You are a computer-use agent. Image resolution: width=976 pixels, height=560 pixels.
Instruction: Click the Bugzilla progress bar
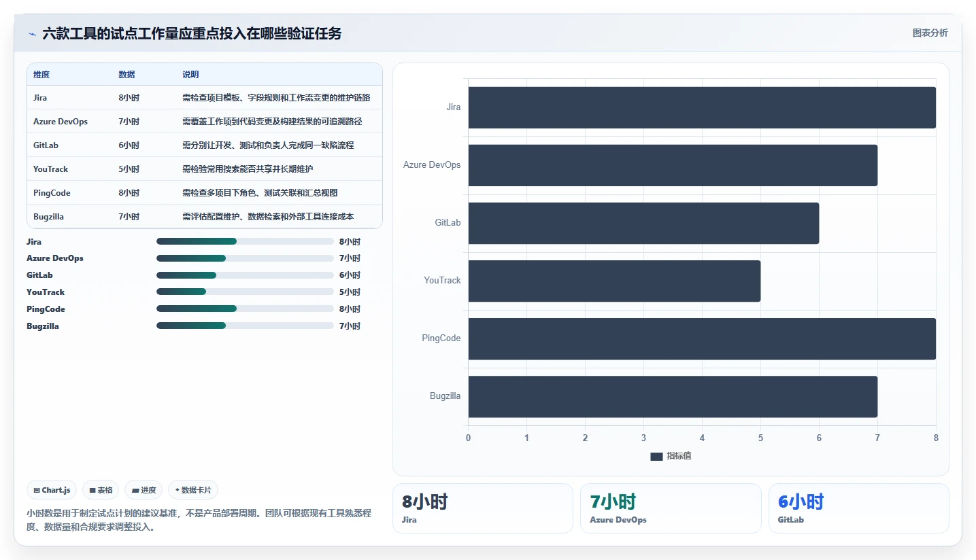pyautogui.click(x=245, y=326)
